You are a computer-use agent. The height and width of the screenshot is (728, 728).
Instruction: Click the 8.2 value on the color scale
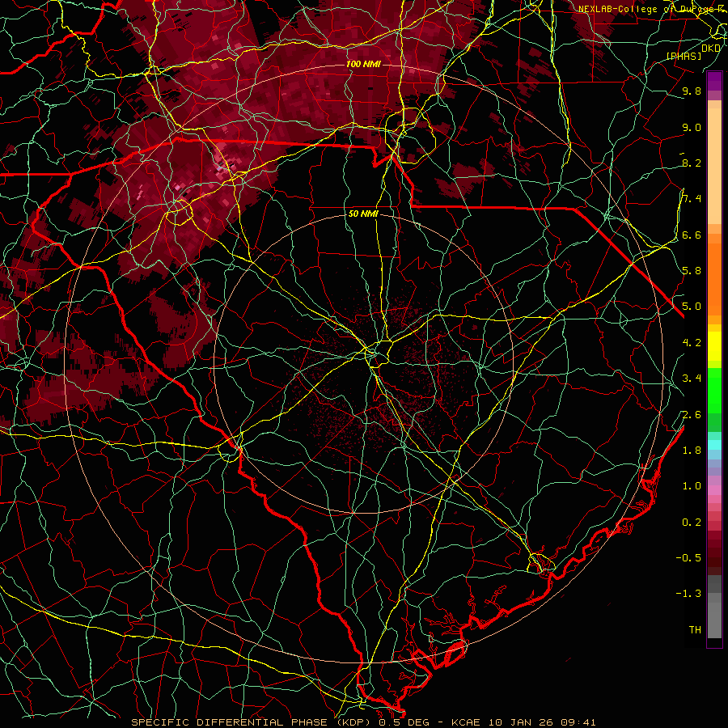point(692,163)
